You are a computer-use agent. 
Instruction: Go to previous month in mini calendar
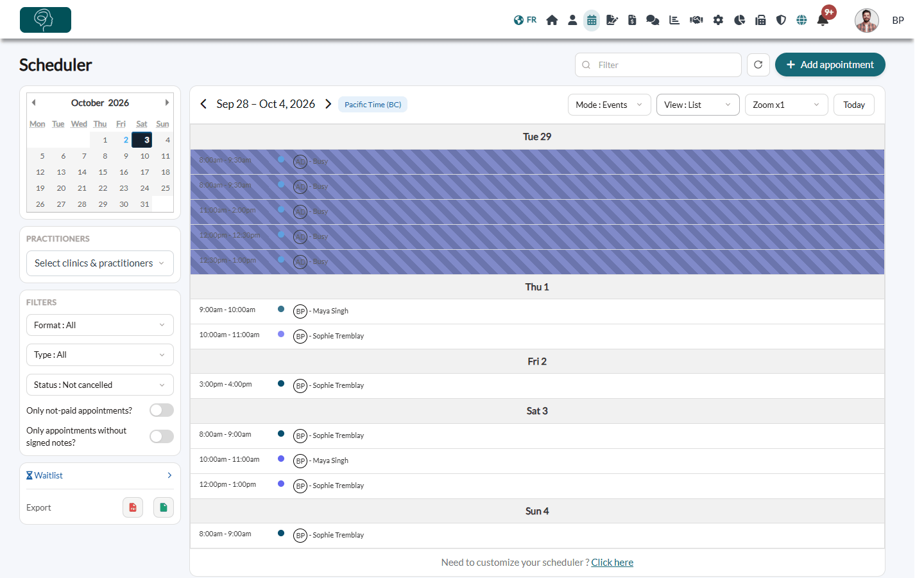(x=34, y=103)
